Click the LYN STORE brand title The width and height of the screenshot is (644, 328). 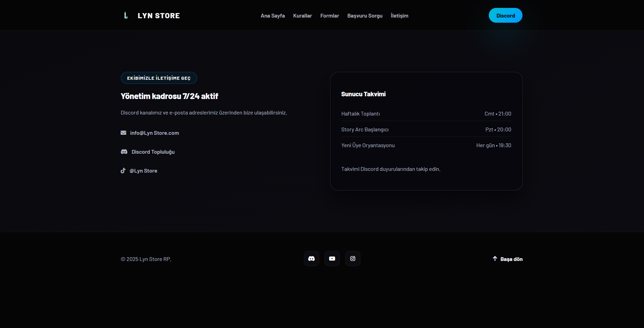coord(159,16)
